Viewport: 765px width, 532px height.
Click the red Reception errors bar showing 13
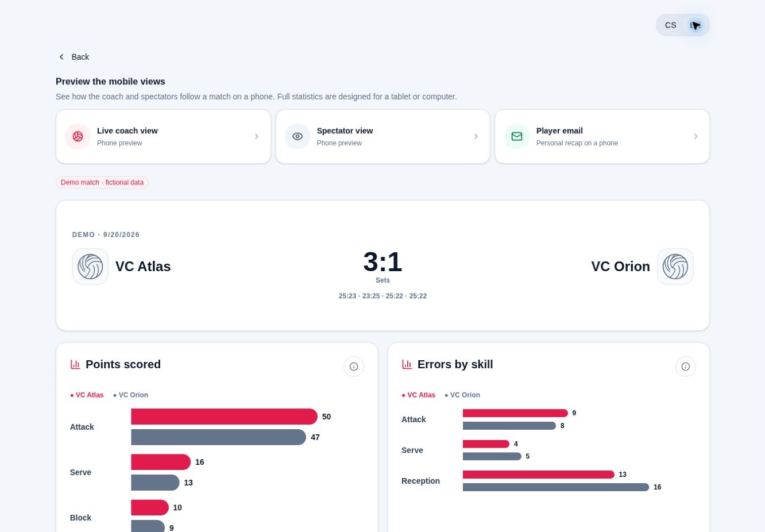(x=539, y=475)
